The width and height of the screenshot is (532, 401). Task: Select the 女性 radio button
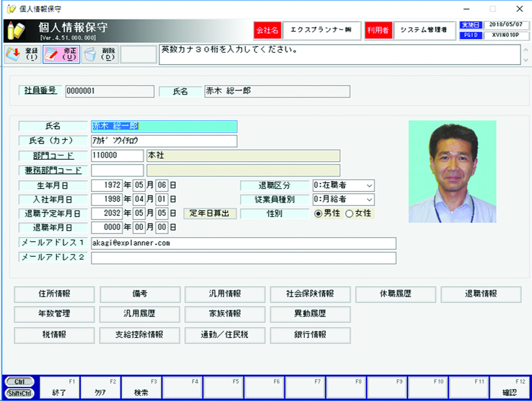click(349, 214)
